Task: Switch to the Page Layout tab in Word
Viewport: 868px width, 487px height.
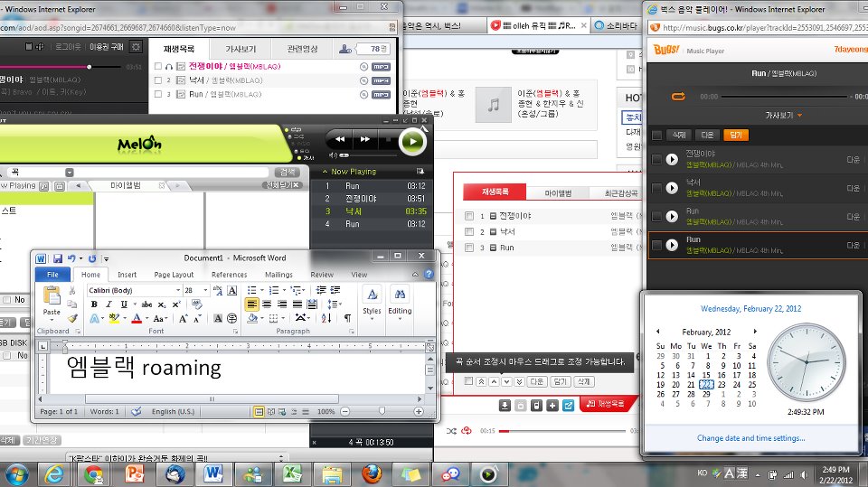Action: click(x=174, y=275)
